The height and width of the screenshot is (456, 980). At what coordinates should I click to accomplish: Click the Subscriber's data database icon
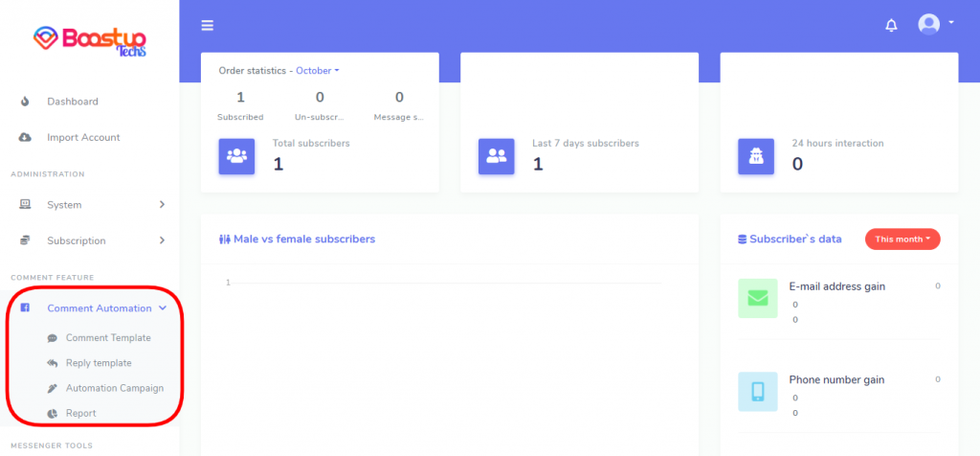point(743,239)
